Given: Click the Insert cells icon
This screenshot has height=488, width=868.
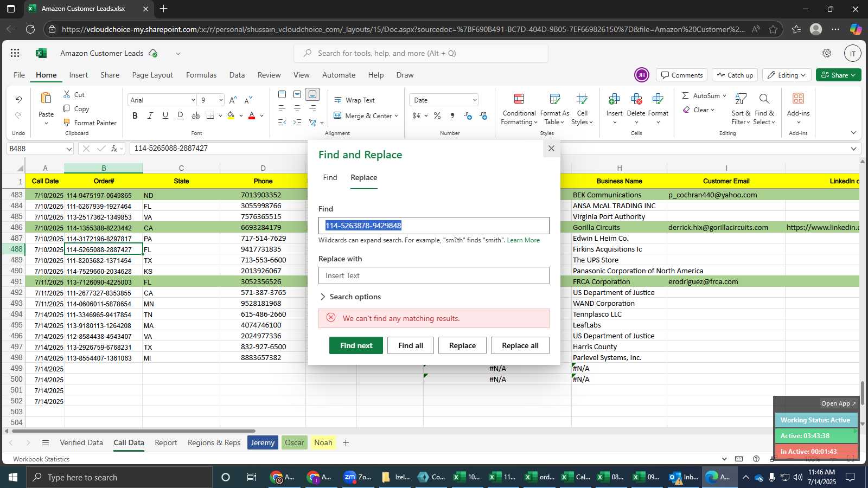Looking at the screenshot, I should coord(614,99).
